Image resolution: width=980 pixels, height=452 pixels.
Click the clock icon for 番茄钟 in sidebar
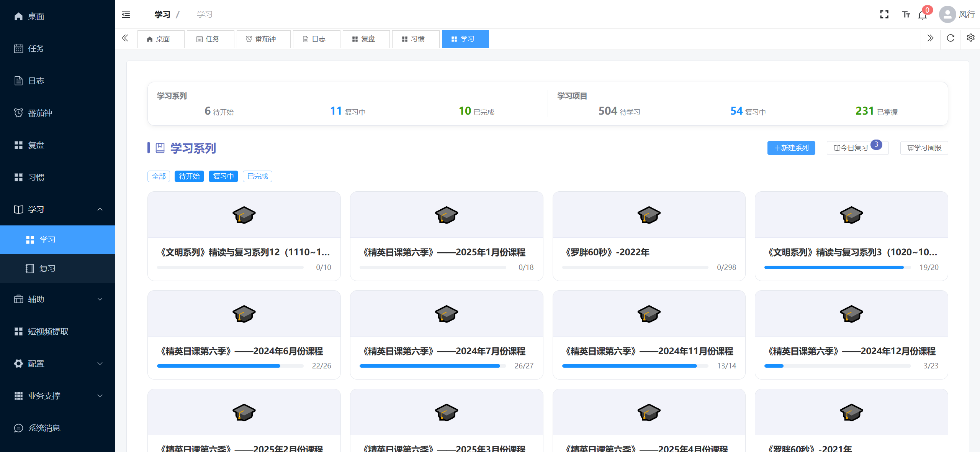pos(18,113)
